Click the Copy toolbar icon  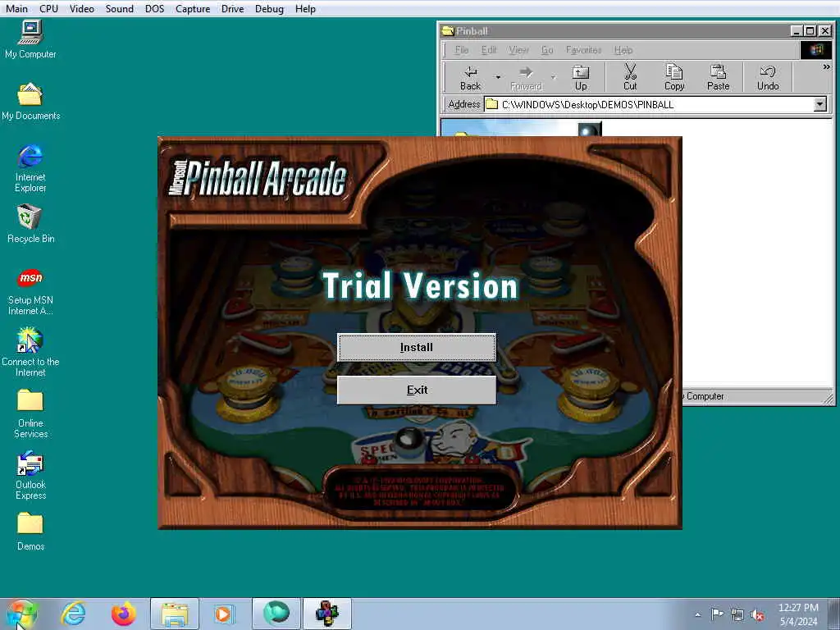point(674,78)
